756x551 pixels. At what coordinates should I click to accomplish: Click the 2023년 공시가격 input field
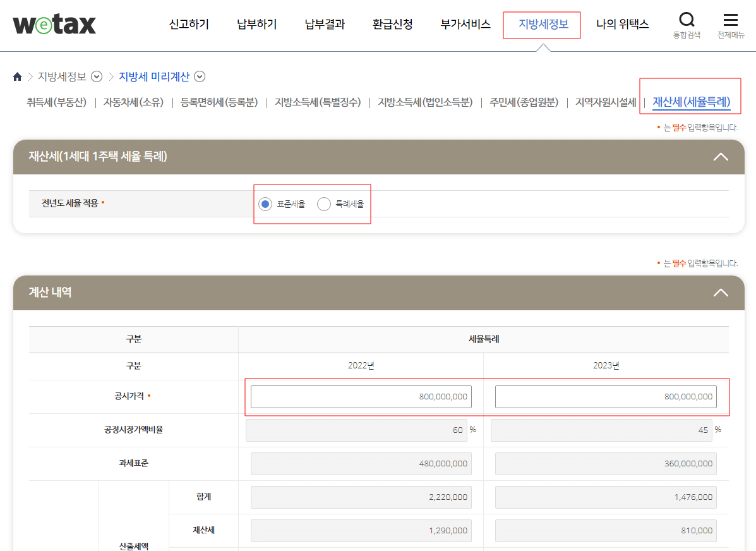coord(606,397)
